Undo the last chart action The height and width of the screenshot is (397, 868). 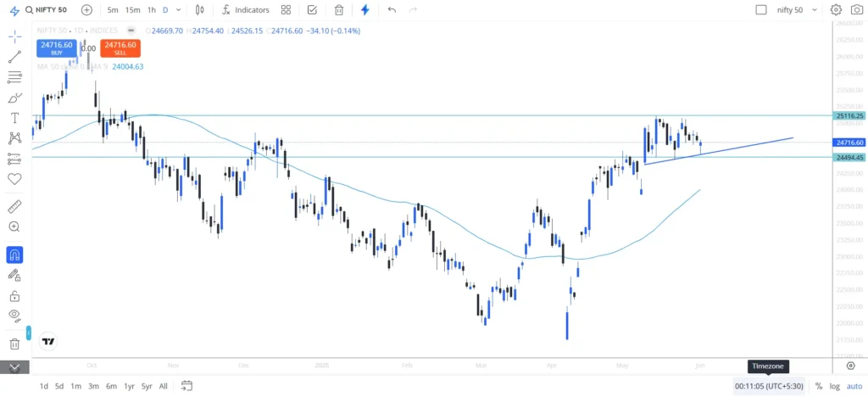[392, 10]
